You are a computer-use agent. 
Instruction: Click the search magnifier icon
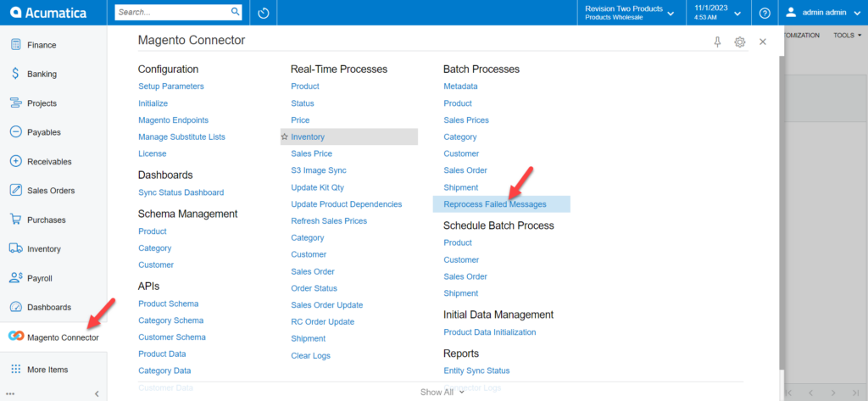[x=235, y=12]
